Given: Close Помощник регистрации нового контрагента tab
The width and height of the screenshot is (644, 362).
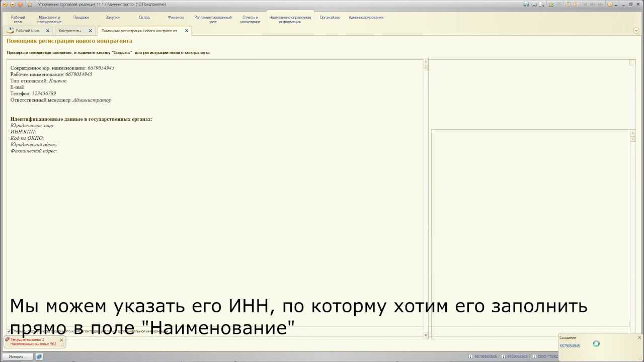Looking at the screenshot, I should (187, 31).
